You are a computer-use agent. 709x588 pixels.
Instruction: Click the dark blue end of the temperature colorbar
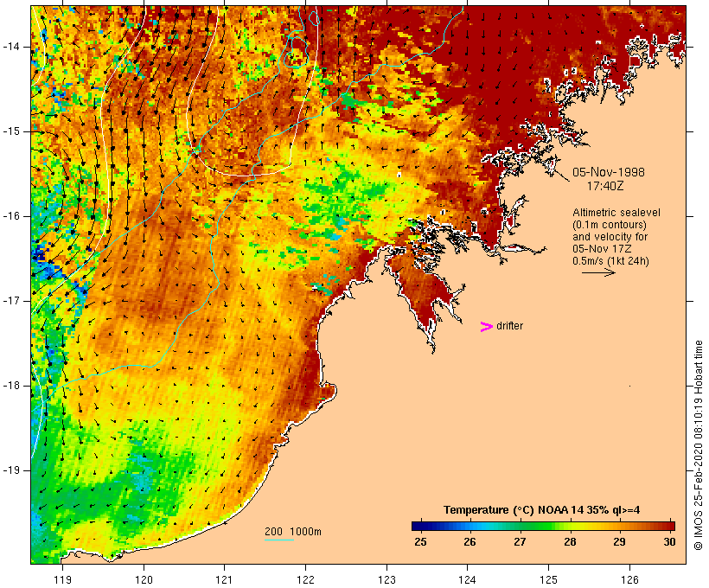coord(418,526)
